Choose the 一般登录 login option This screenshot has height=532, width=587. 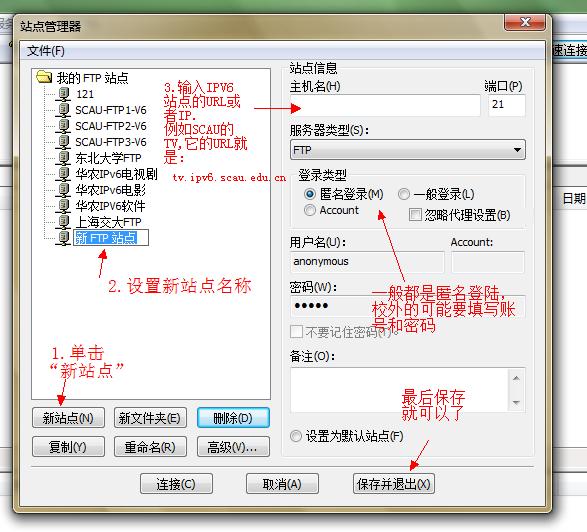tap(404, 194)
